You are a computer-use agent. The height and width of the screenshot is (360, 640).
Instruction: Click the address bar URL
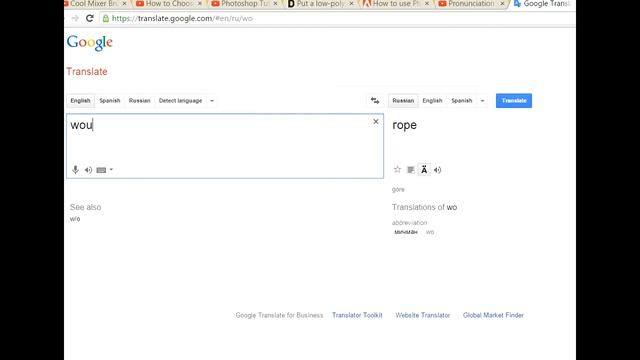[182, 18]
